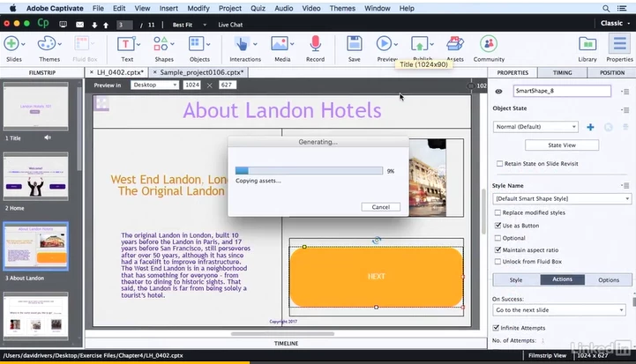Open macOS Notification Center icon
This screenshot has height=364, width=636.
click(622, 8)
